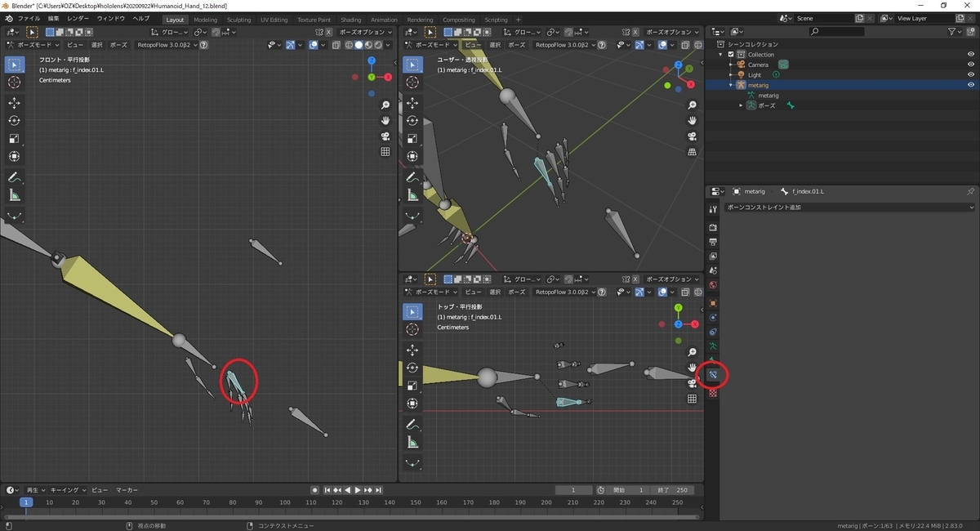This screenshot has height=531, width=980.
Task: Toggle camera view in front viewport
Action: click(x=385, y=136)
